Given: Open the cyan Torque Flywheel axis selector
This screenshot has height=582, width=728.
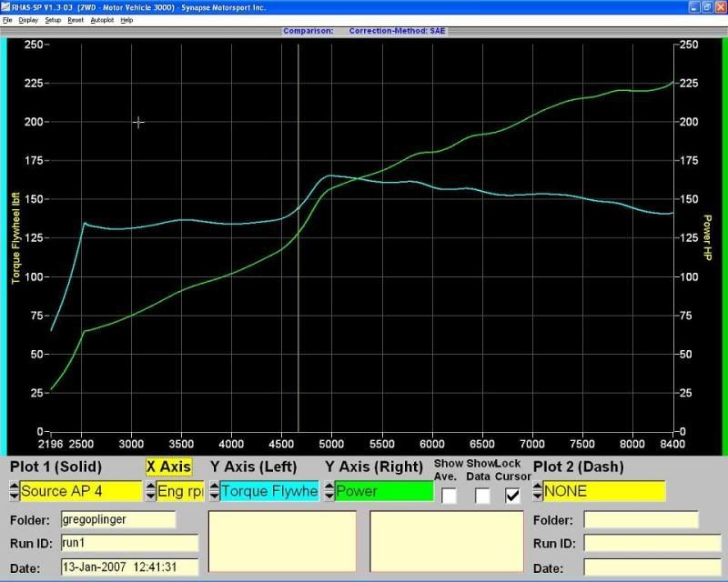Looking at the screenshot, I should pos(269,491).
